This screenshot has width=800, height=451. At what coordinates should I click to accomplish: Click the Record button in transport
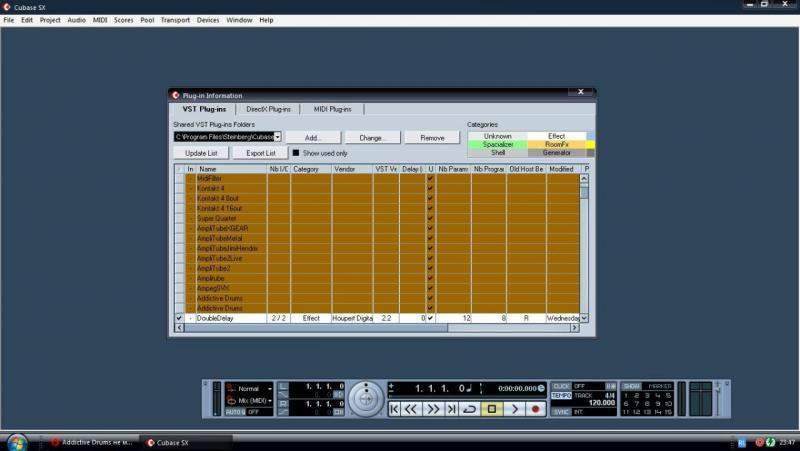tap(536, 409)
